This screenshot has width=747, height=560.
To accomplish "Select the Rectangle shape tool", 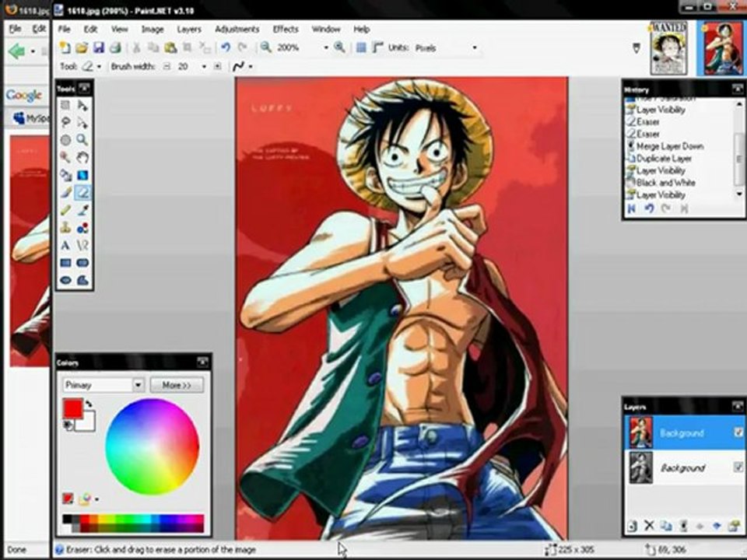I will point(65,263).
